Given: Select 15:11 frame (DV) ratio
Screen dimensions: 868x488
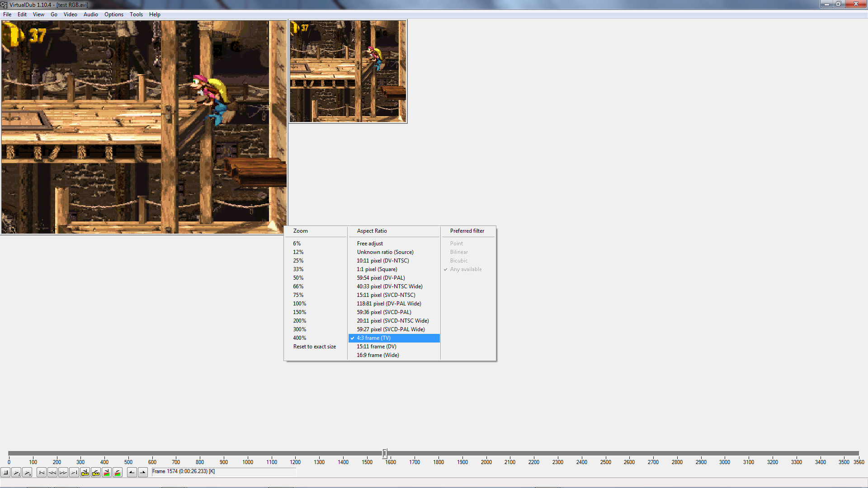Looking at the screenshot, I should (394, 347).
